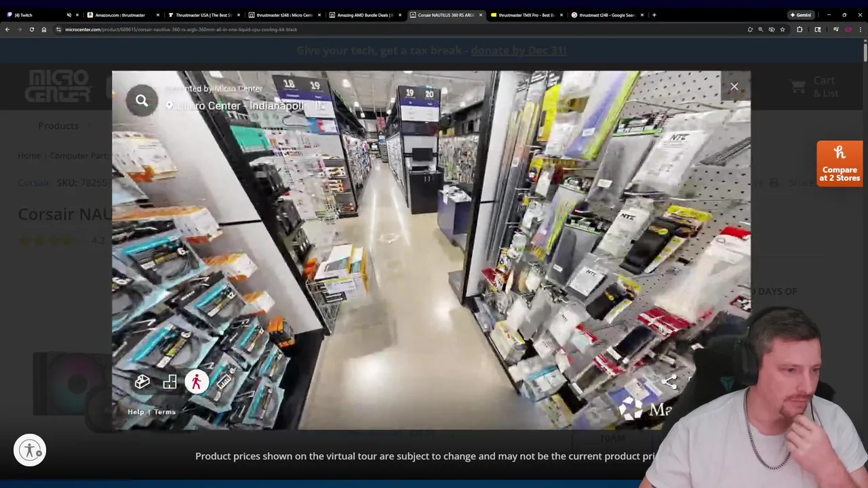Click the Micro Center logo
The width and height of the screenshot is (868, 488).
coord(58,86)
